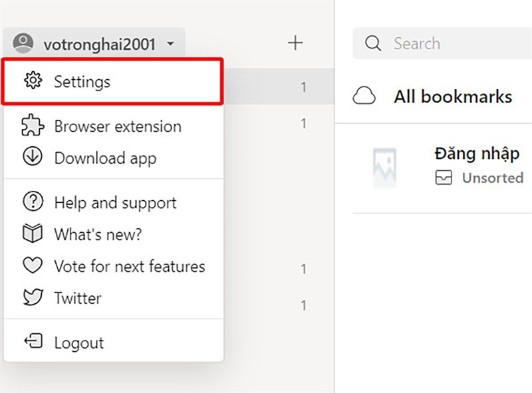
Task: Click the search magnifier icon
Action: [373, 43]
